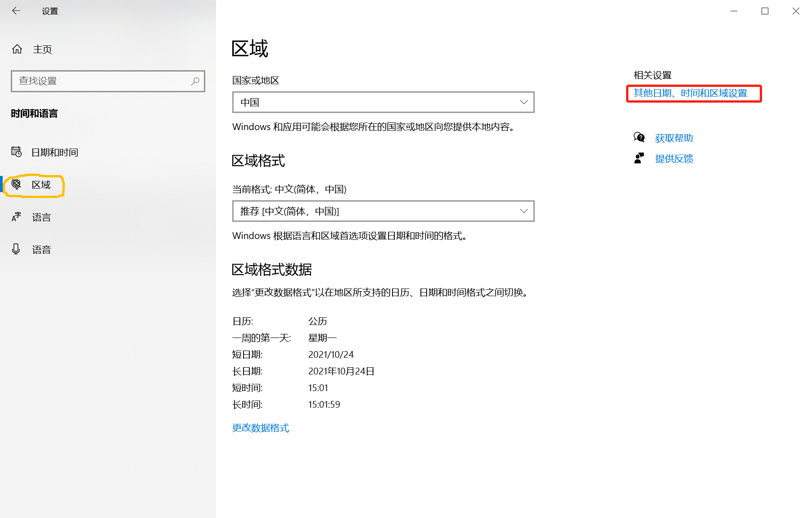Focus the 查找设置 search field
The image size is (812, 518).
click(108, 81)
